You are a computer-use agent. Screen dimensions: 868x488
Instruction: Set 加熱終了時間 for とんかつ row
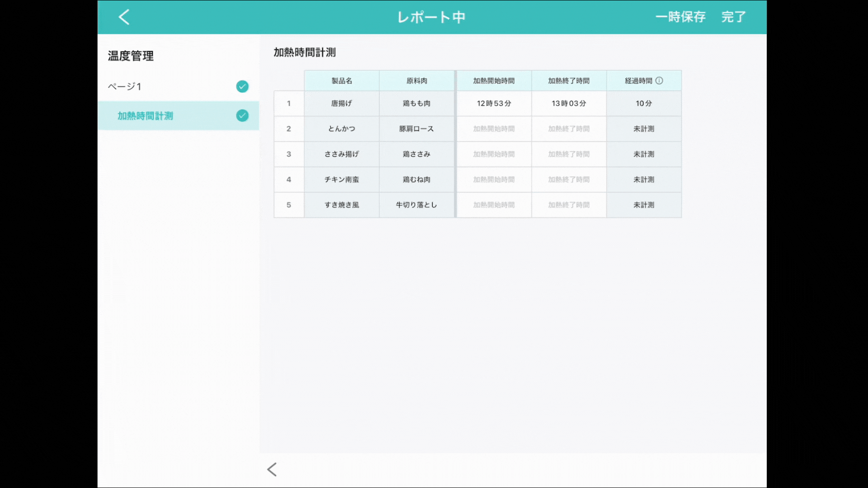pos(569,129)
